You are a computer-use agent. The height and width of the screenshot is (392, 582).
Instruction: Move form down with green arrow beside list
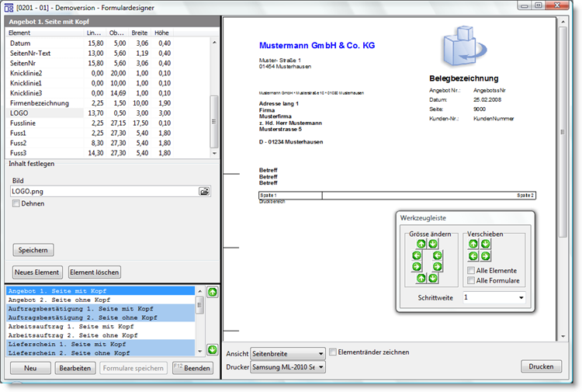click(213, 350)
